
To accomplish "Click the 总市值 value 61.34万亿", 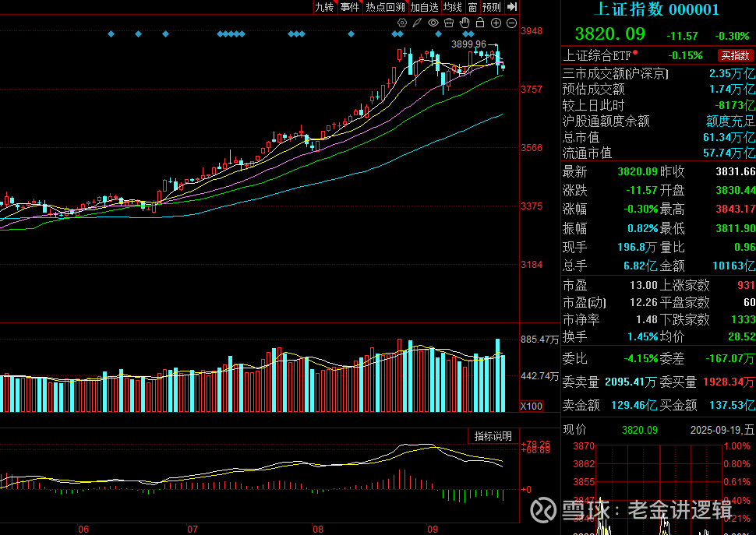I will click(x=729, y=137).
